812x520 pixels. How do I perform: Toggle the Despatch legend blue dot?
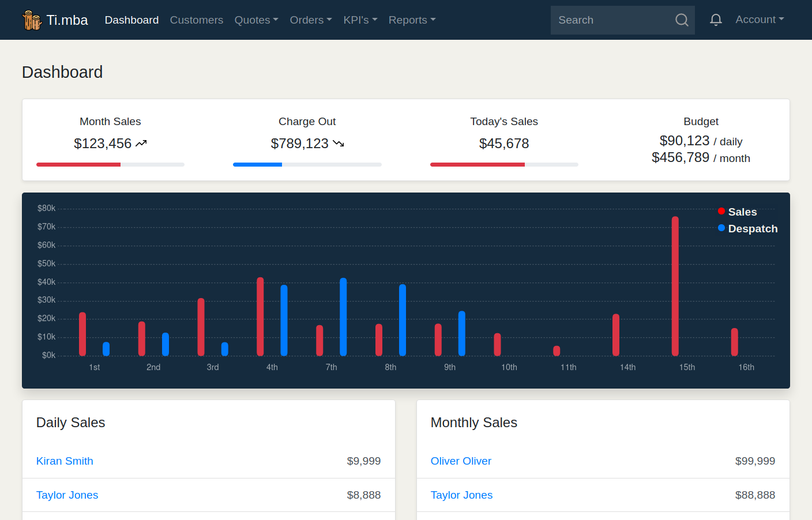721,228
